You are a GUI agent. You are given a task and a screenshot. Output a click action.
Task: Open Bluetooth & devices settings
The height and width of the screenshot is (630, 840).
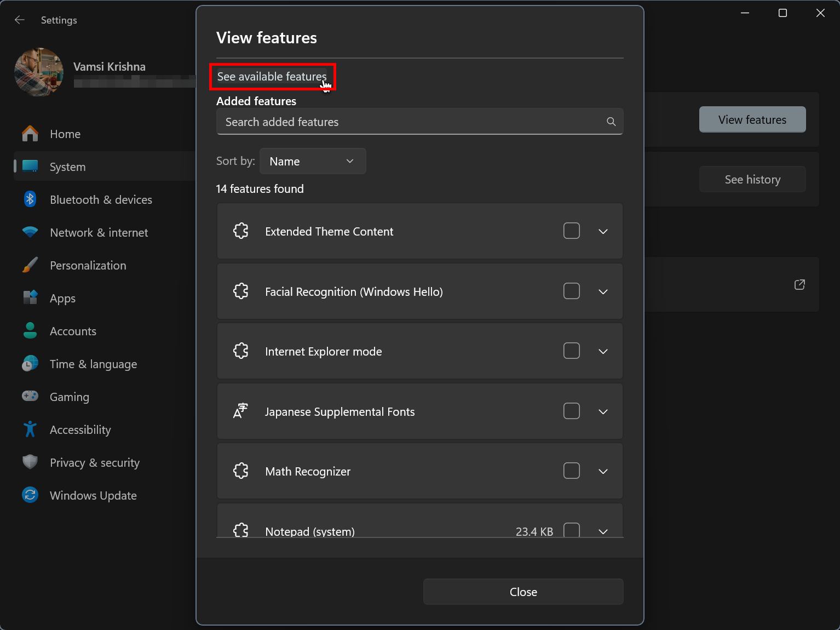coord(101,199)
